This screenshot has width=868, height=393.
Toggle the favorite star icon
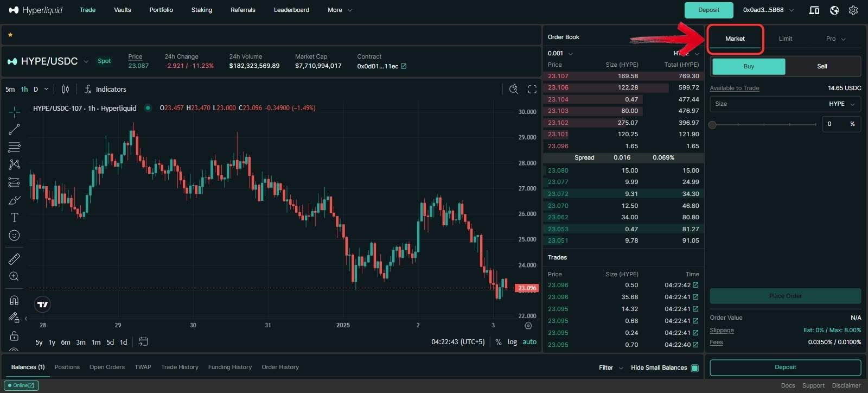click(x=10, y=35)
